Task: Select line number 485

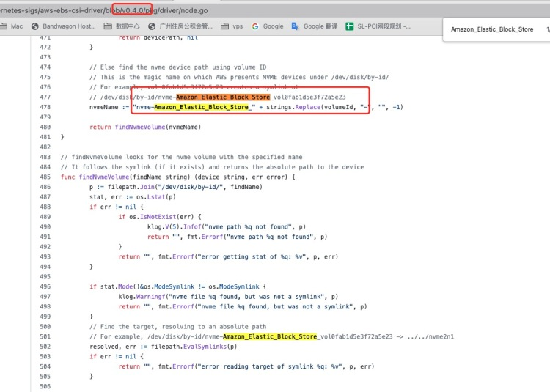Action: tap(45, 177)
